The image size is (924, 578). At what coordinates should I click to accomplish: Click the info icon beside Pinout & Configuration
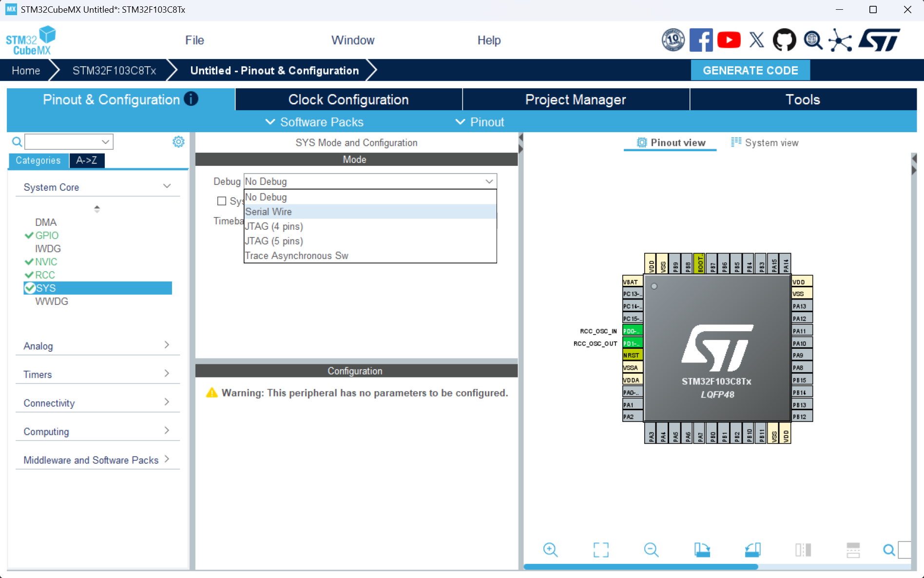pos(191,99)
